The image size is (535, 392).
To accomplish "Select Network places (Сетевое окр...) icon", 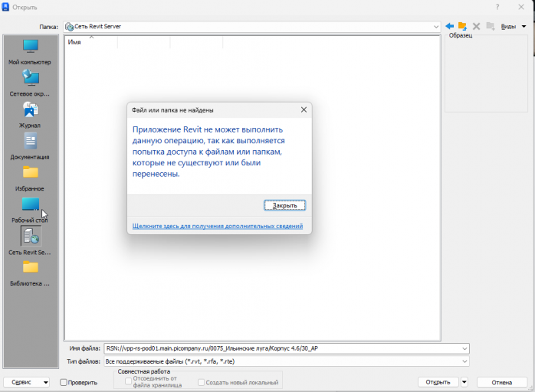I will coord(31,83).
